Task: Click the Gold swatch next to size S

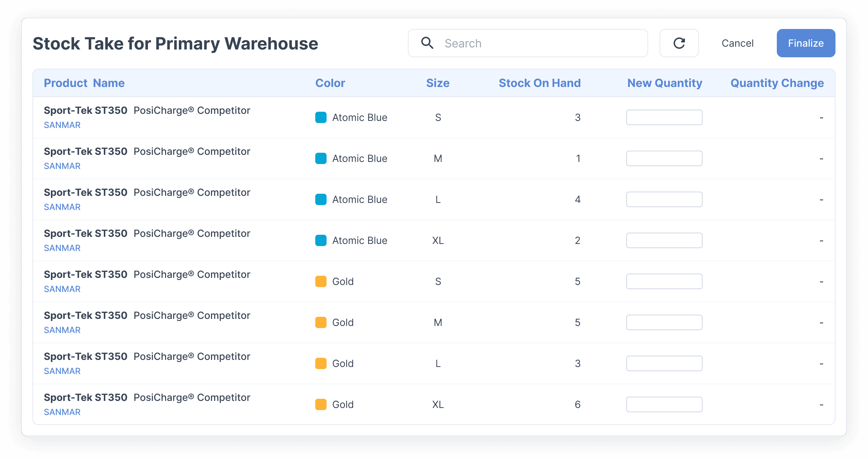Action: 321,281
